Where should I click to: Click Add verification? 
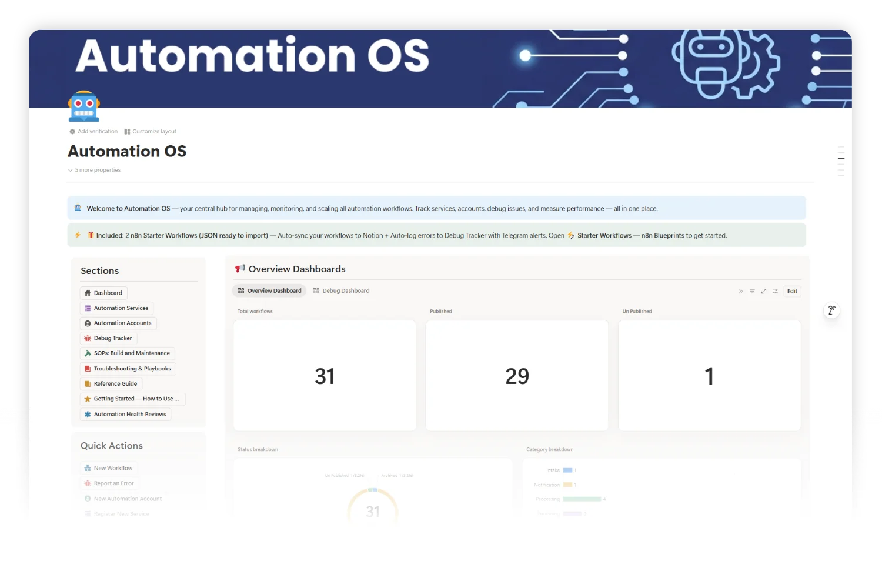tap(93, 132)
